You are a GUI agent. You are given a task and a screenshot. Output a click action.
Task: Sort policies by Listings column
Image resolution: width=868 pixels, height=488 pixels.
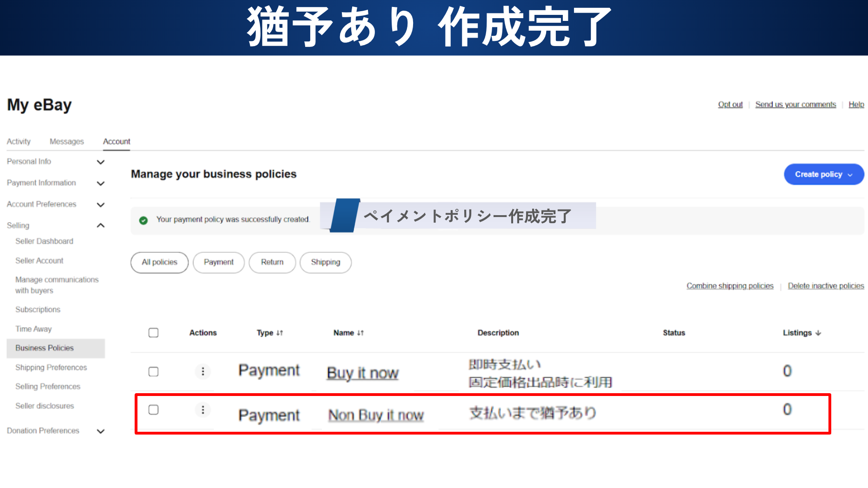(x=801, y=333)
